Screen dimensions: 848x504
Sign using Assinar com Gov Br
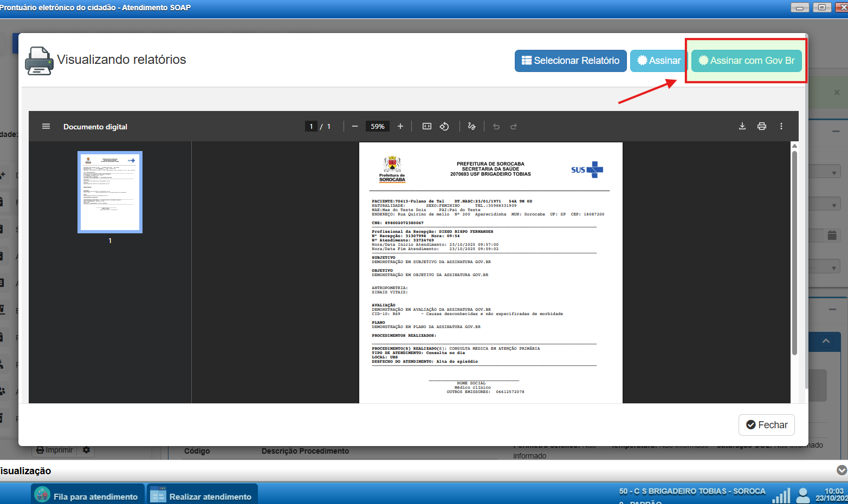click(746, 61)
